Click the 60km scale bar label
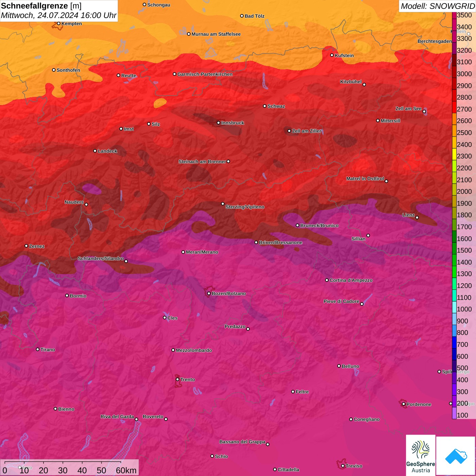The image size is (476, 476). [126, 470]
